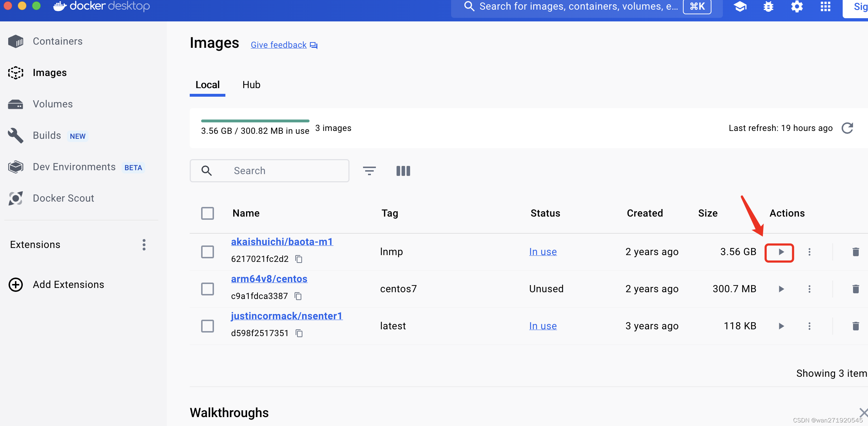
Task: Open the arm64v8/centos image link
Action: [269, 279]
